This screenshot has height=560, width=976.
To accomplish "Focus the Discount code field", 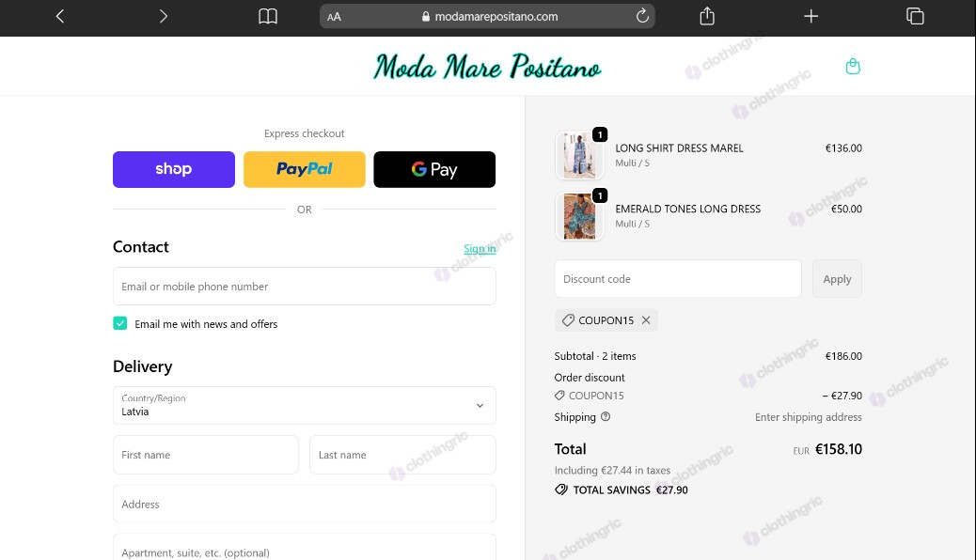I will 678,279.
